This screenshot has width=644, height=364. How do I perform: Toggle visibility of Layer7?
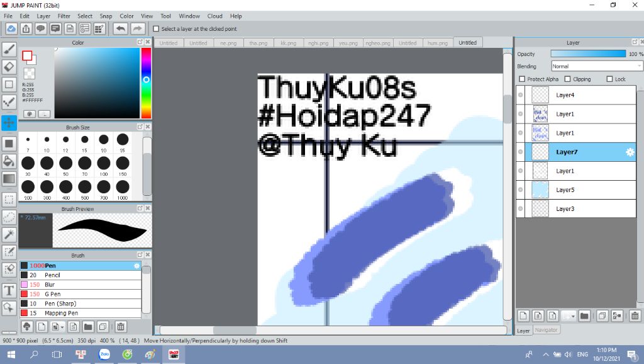click(x=520, y=152)
